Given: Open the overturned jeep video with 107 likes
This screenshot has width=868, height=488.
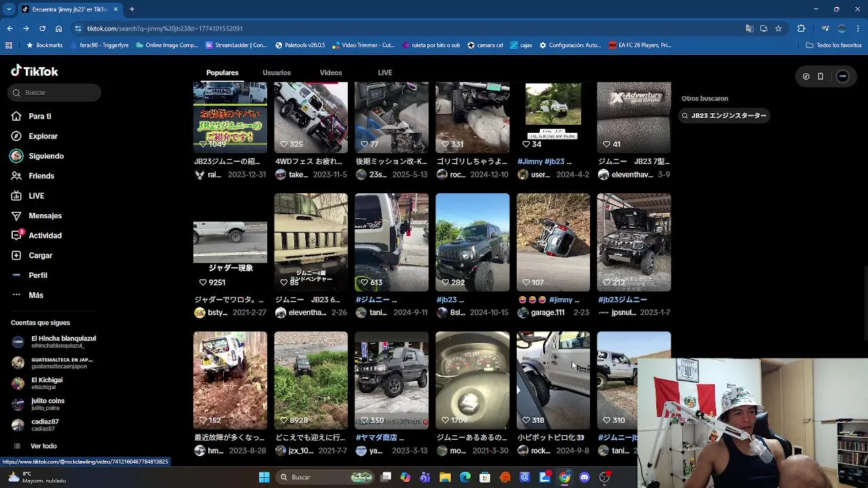Looking at the screenshot, I should coord(553,243).
